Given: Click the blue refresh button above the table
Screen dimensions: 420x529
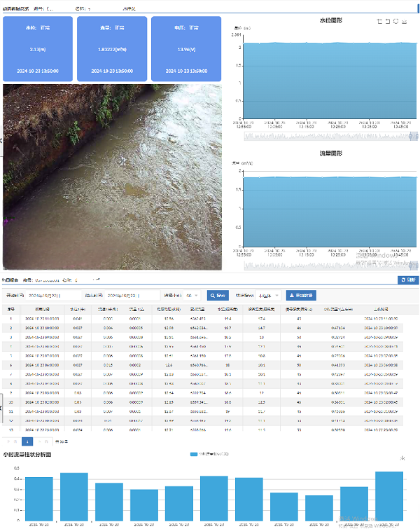Looking at the screenshot, I should (407, 280).
